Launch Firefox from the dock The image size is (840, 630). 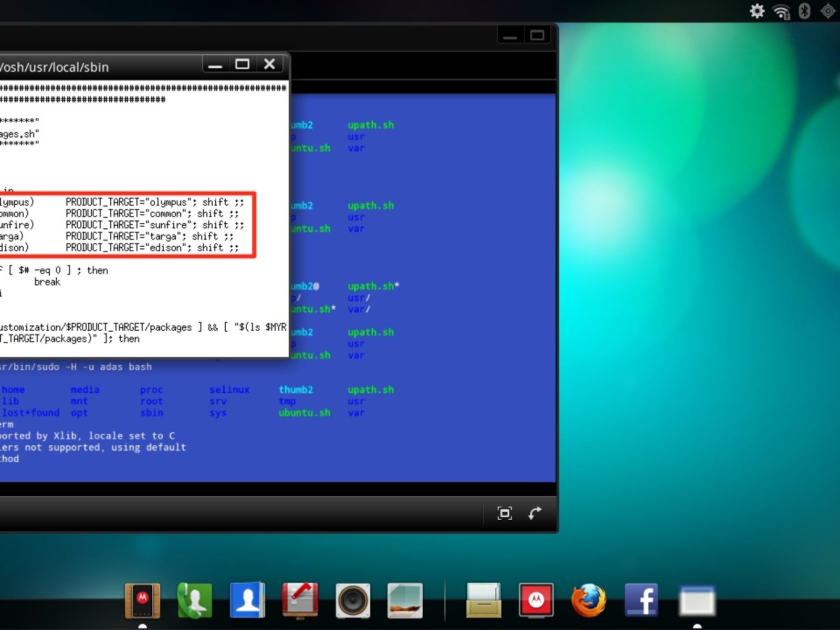click(x=589, y=600)
